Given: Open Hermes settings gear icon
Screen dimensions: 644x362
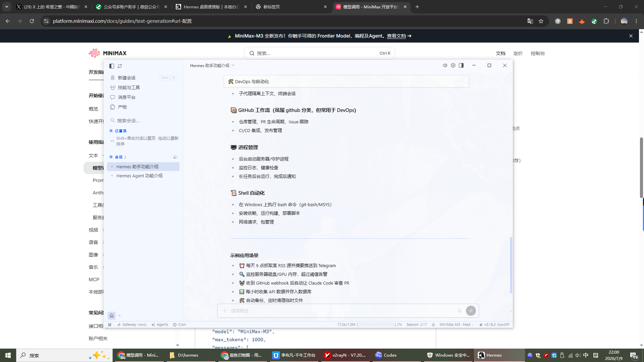Looking at the screenshot, I should coord(453,65).
